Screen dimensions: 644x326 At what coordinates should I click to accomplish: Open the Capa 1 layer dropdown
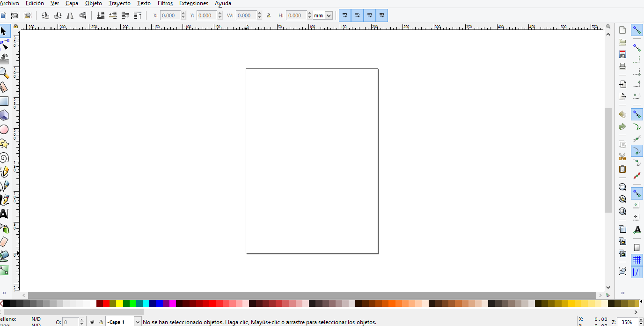pos(138,322)
